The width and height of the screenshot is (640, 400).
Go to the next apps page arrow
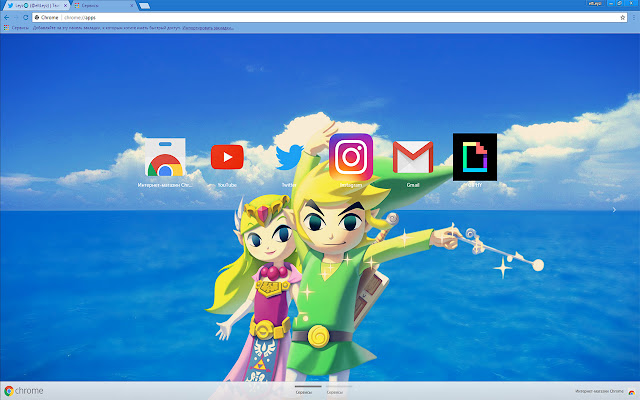tap(614, 209)
